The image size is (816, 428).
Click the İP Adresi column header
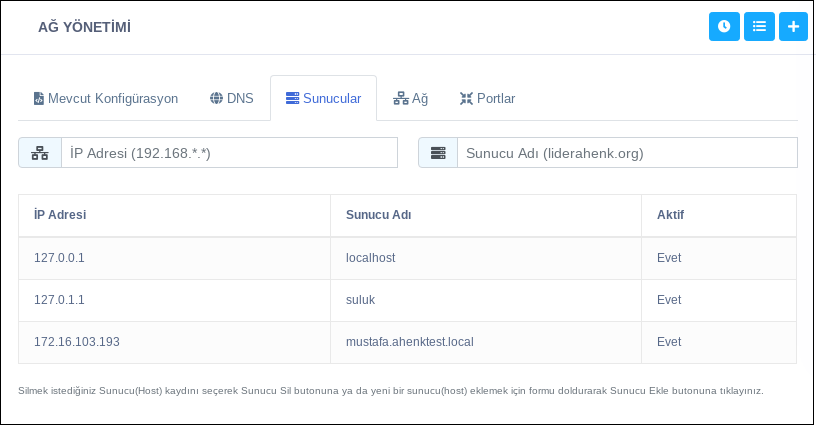click(x=60, y=216)
